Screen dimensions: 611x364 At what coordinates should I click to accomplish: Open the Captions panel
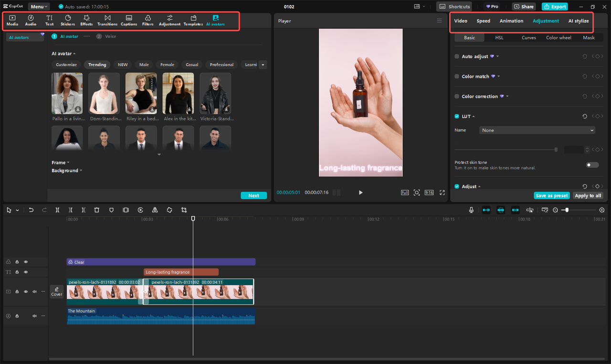(129, 20)
